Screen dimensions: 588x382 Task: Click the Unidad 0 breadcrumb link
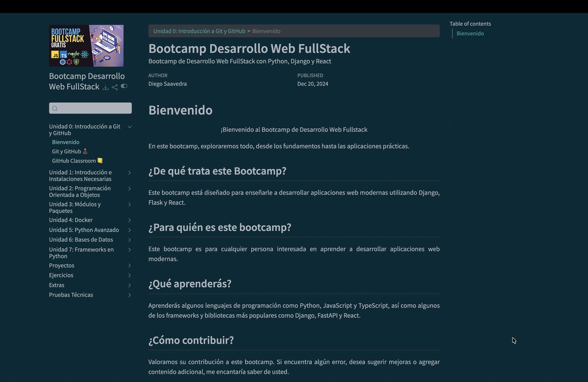click(199, 31)
